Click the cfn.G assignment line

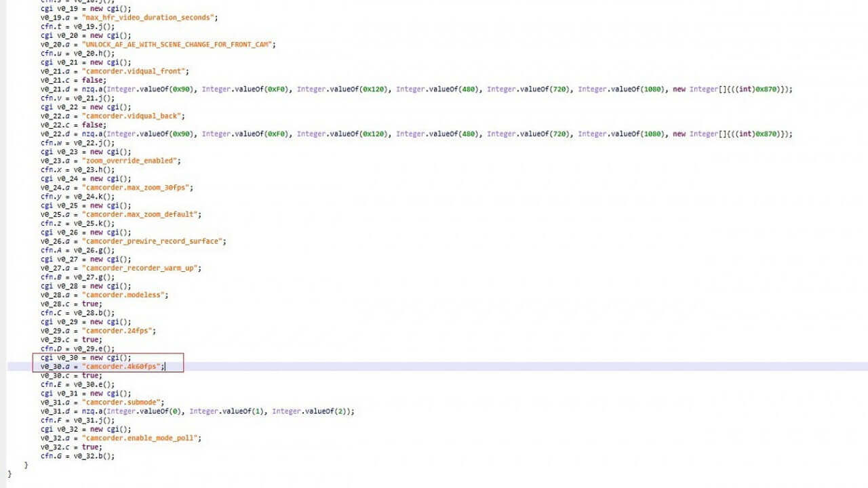click(x=77, y=456)
